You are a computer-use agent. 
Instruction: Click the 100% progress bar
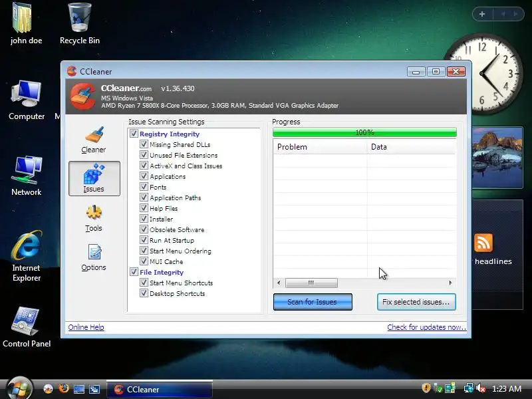coord(364,132)
